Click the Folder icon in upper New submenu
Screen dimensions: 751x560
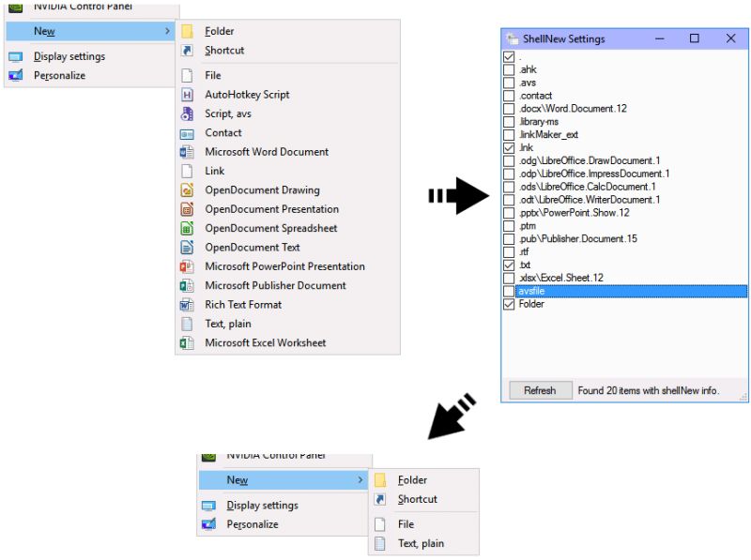187,31
